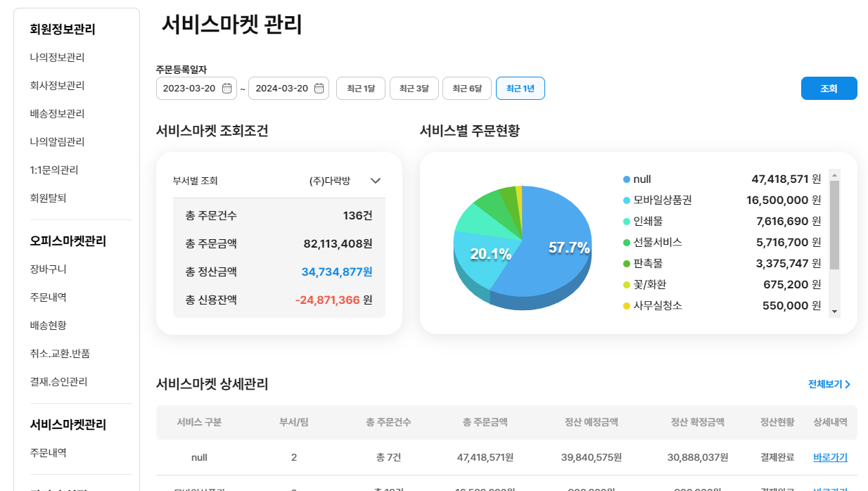Go to 장바구니 in sidebar menu

pos(48,269)
